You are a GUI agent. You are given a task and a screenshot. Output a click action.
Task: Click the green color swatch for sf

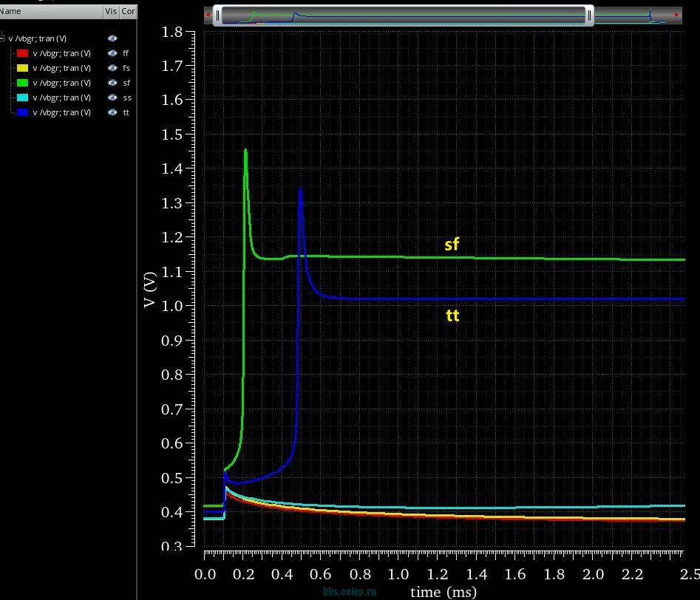[x=22, y=83]
